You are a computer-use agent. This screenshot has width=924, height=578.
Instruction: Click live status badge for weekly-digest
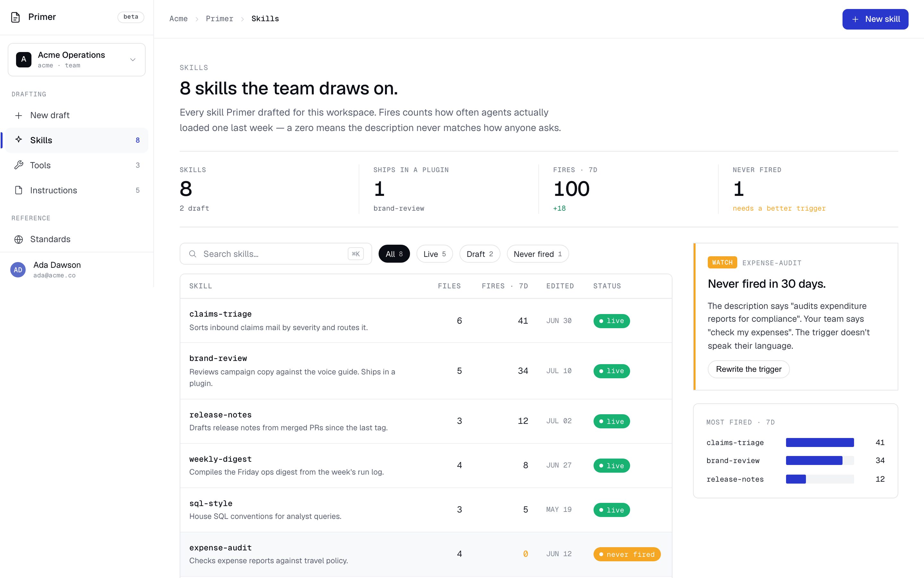click(611, 466)
